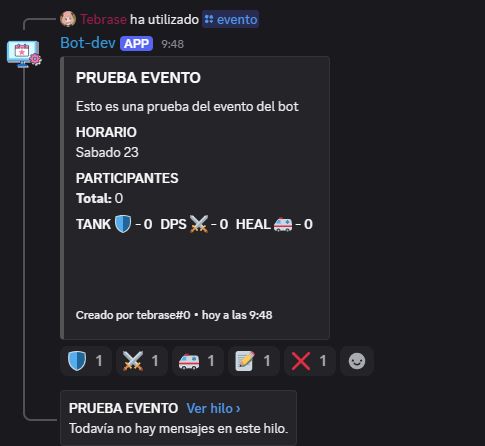The image size is (485, 446).
Task: React with crossed swords DPS emoji
Action: pos(142,361)
